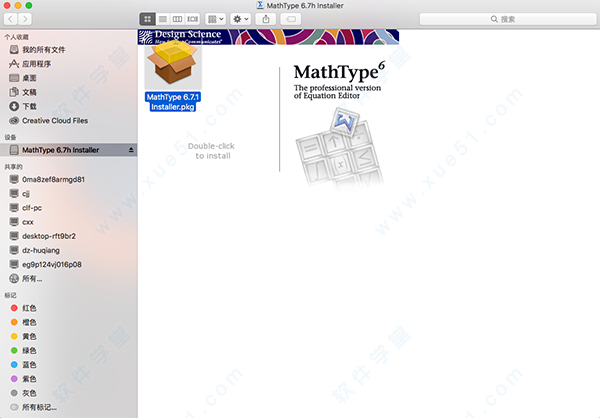Open the gear action menu

[x=241, y=19]
